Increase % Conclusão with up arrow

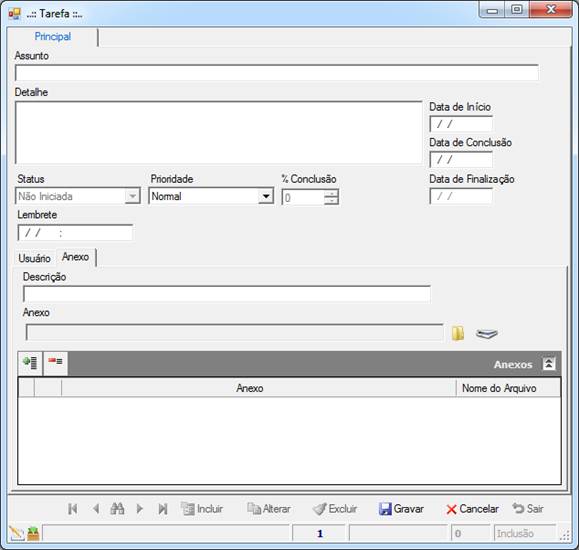(x=331, y=193)
